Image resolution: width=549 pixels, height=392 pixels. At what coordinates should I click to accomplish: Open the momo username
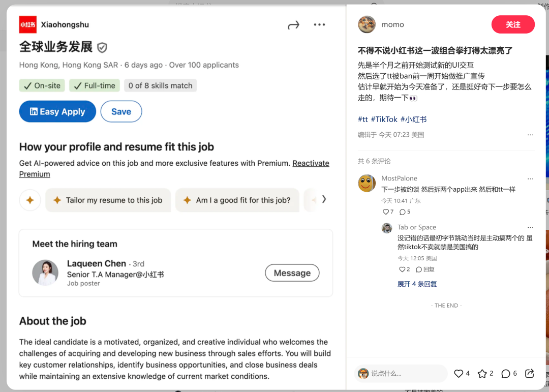[x=392, y=24]
